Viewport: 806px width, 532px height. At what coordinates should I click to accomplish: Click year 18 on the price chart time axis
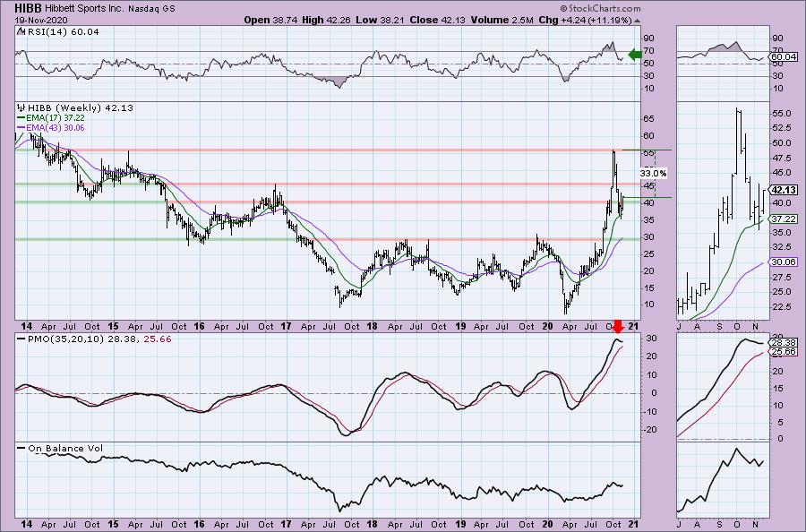(372, 326)
